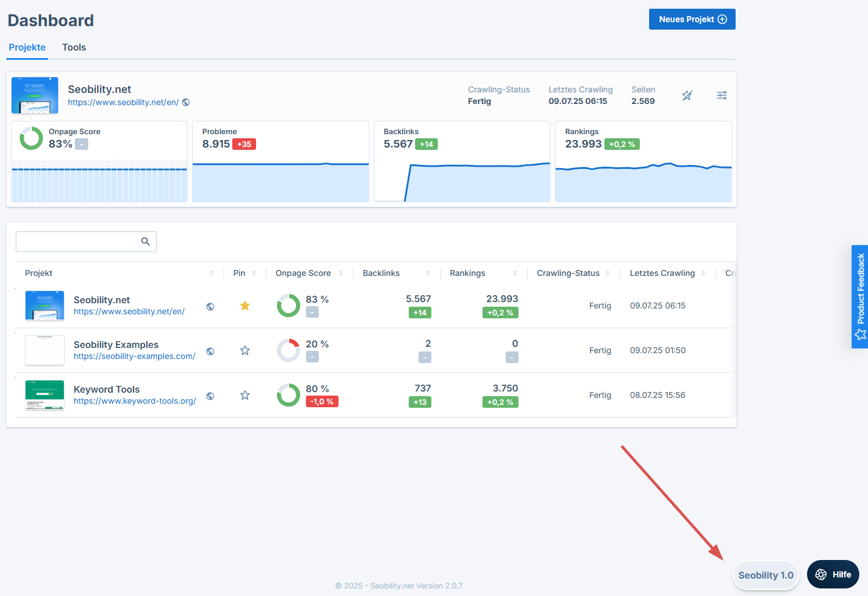Open Keyword Tools project name

point(107,389)
